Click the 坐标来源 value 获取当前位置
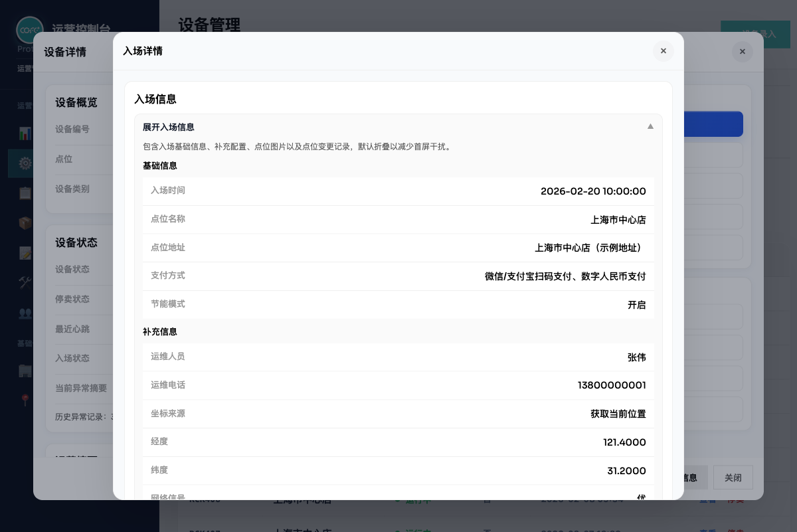 [618, 414]
